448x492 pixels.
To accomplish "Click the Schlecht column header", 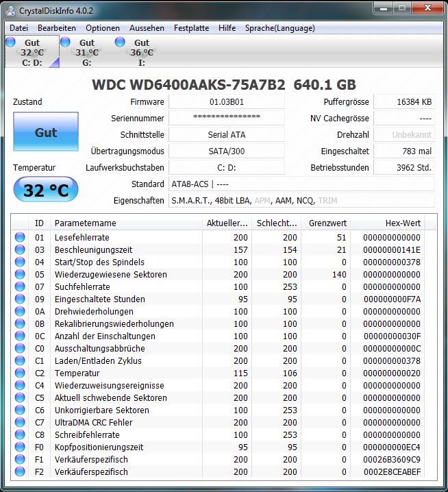I will (277, 223).
